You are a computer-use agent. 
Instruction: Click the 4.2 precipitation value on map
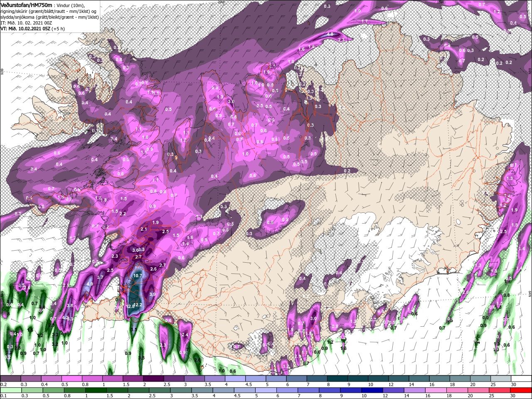pos(65,318)
